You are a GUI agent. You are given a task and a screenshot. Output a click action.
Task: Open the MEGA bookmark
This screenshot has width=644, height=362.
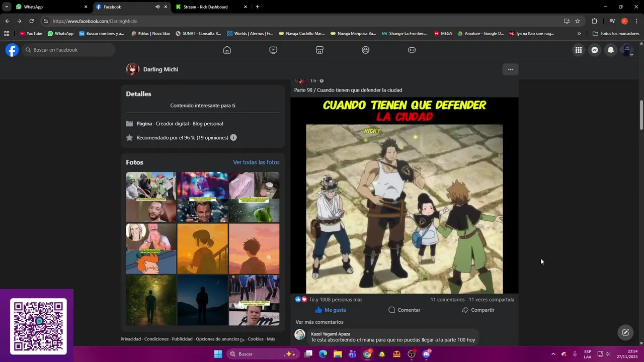pyautogui.click(x=443, y=34)
